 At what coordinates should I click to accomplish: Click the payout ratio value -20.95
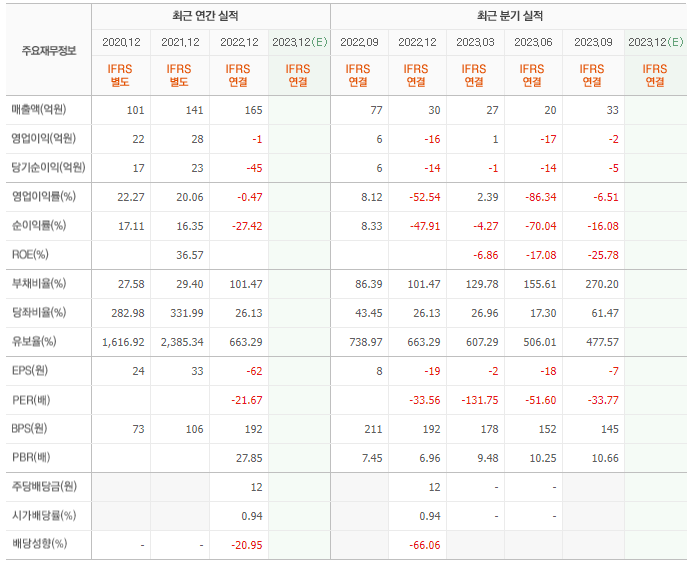247,545
